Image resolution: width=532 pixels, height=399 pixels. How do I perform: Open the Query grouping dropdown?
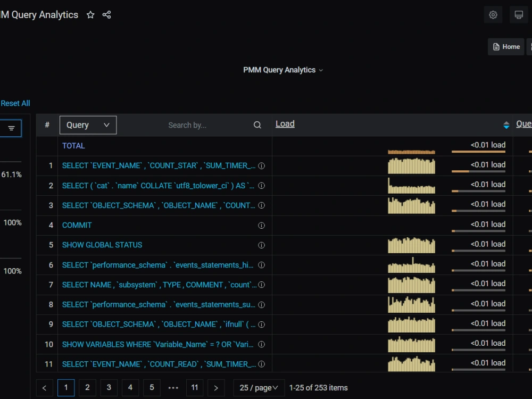(88, 125)
